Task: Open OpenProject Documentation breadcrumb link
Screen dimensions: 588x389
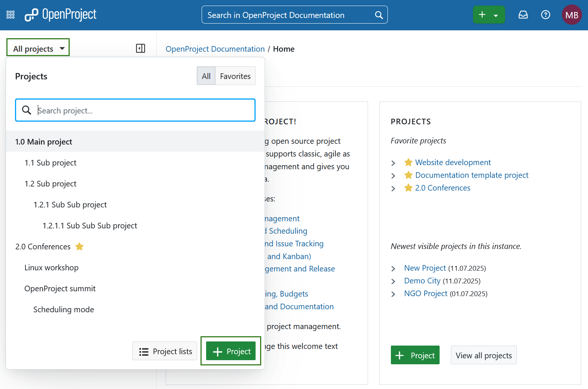Action: point(215,49)
